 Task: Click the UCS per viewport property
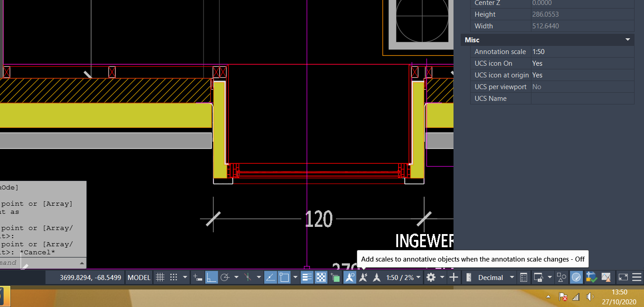click(x=552, y=86)
